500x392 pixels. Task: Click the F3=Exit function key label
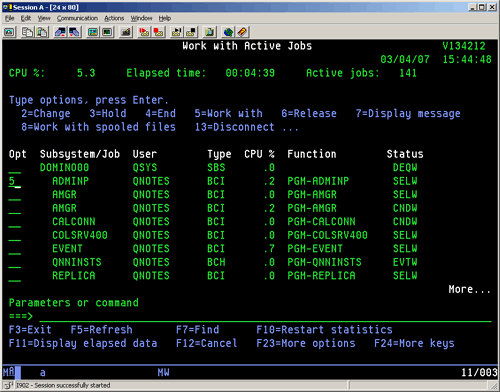coord(30,330)
